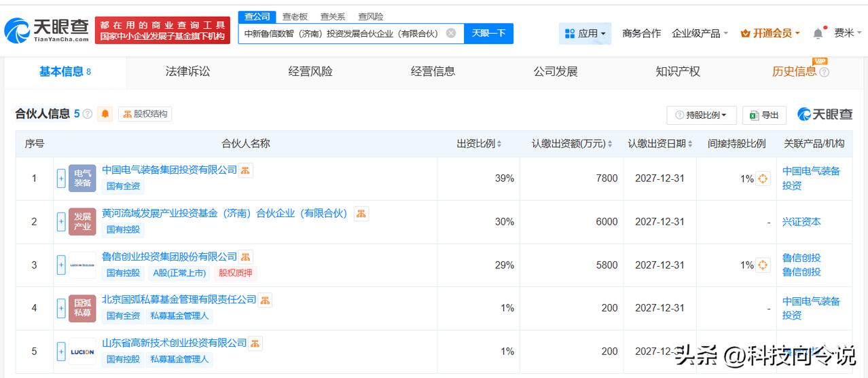
Task: Switch to the 法律诉讼 tab
Action: [187, 71]
